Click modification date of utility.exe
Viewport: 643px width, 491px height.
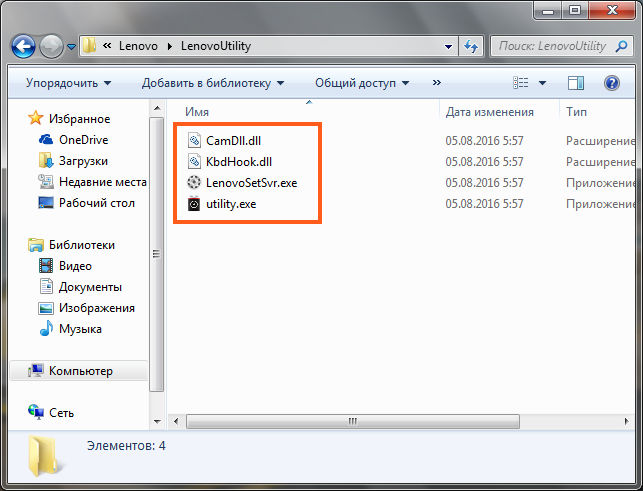(484, 204)
